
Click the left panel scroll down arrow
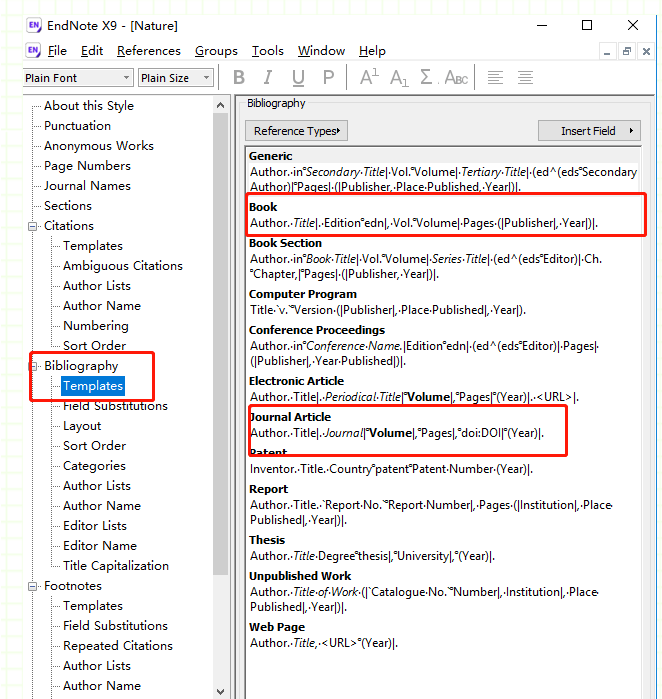220,691
